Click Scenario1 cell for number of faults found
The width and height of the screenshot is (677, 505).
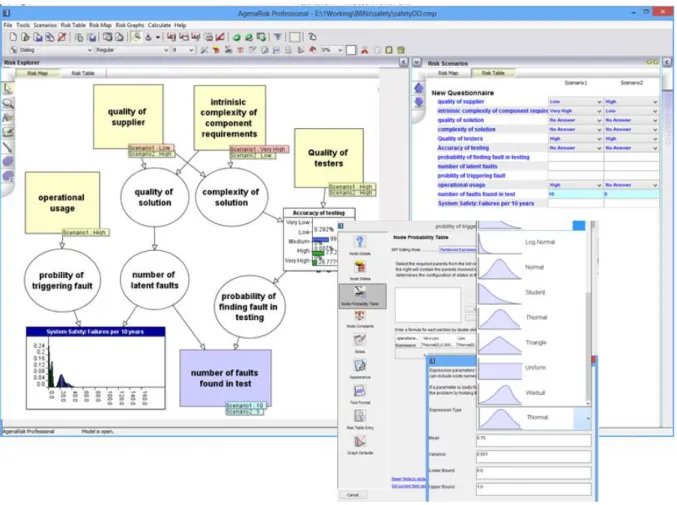click(x=575, y=194)
